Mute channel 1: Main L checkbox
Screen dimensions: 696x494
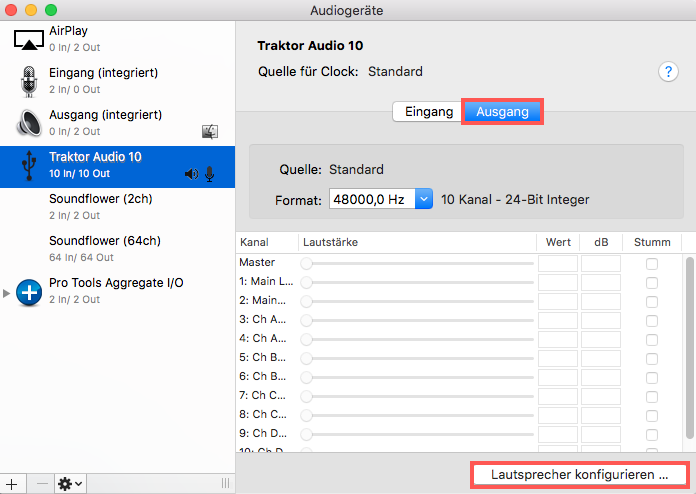click(652, 283)
